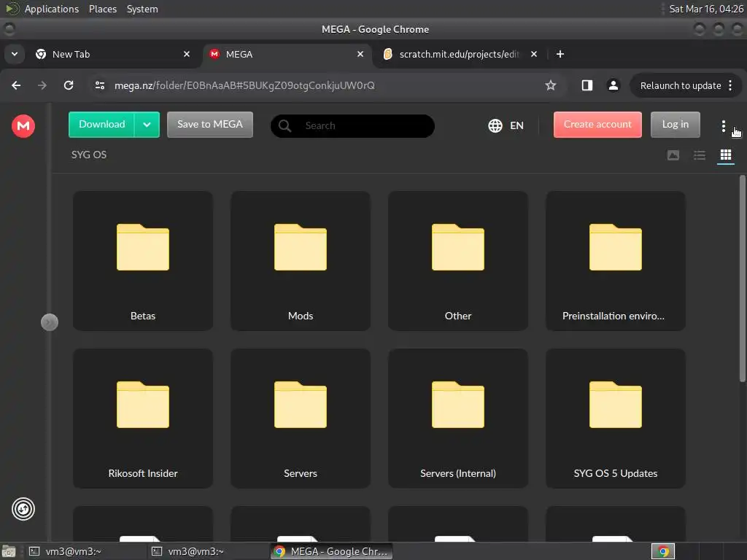Viewport: 747px width, 560px height.
Task: Close the New Tab tab
Action: point(187,54)
